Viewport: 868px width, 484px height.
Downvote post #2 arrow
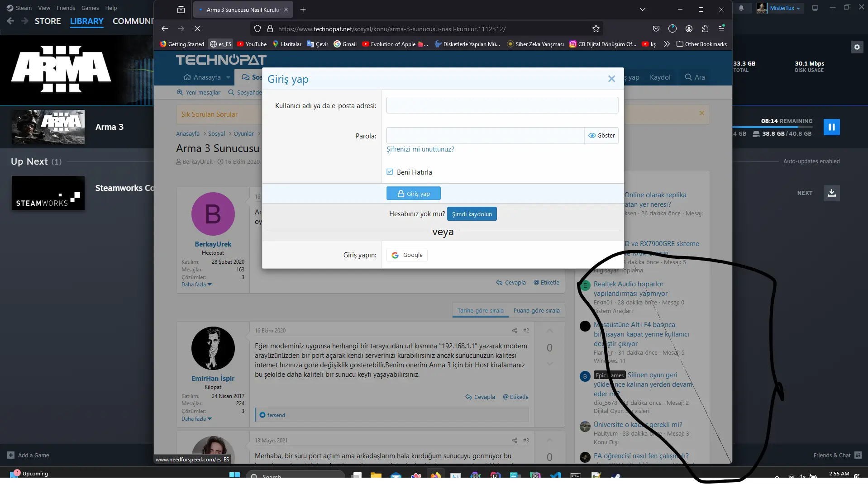click(x=549, y=364)
